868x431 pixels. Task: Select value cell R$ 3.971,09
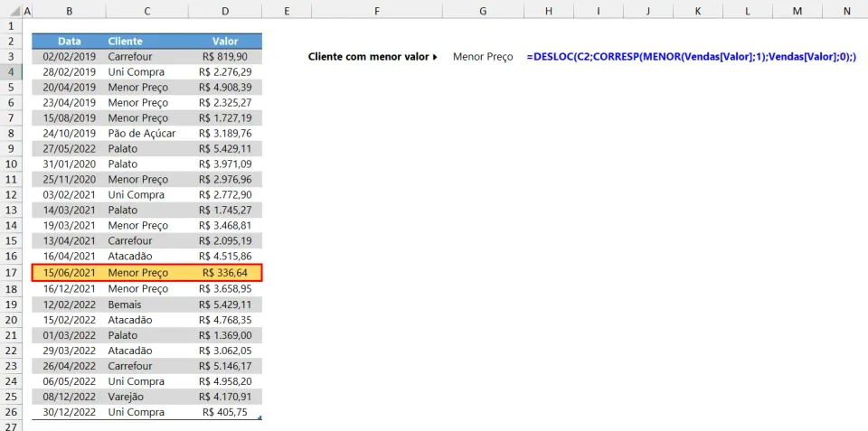click(x=225, y=164)
